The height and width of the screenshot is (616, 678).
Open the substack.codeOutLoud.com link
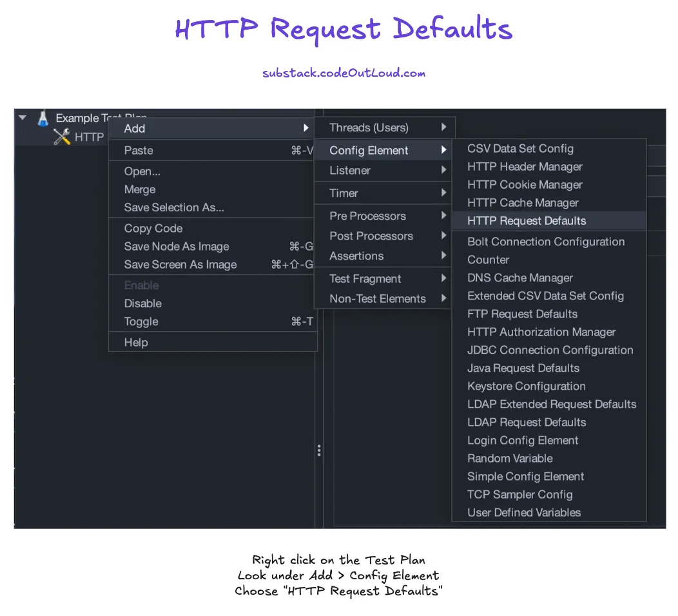[x=344, y=73]
